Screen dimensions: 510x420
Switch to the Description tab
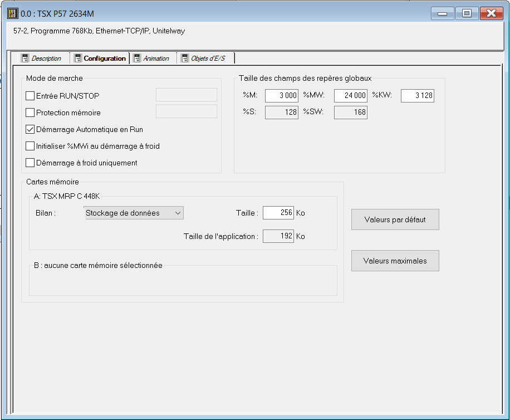[x=46, y=58]
